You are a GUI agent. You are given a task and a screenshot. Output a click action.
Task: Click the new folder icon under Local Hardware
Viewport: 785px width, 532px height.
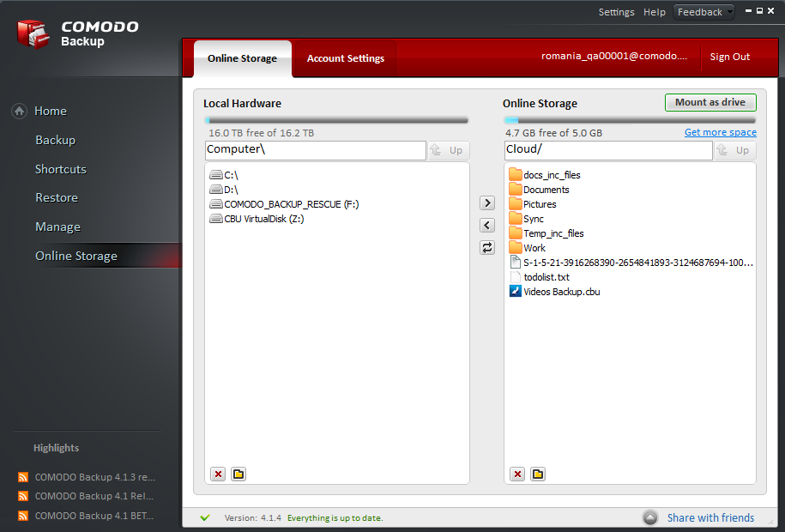point(239,474)
